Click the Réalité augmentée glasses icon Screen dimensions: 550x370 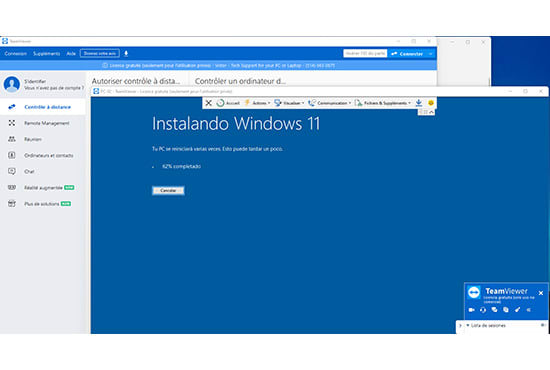(12, 187)
